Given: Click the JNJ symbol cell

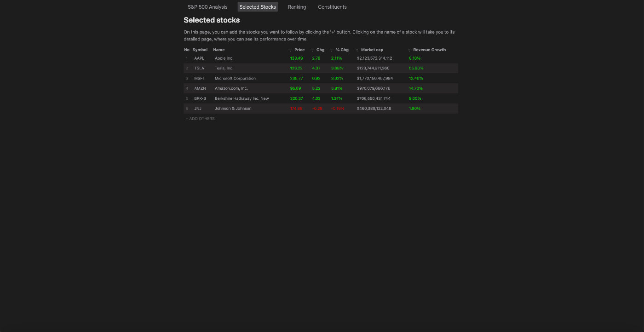Looking at the screenshot, I should coord(198,109).
